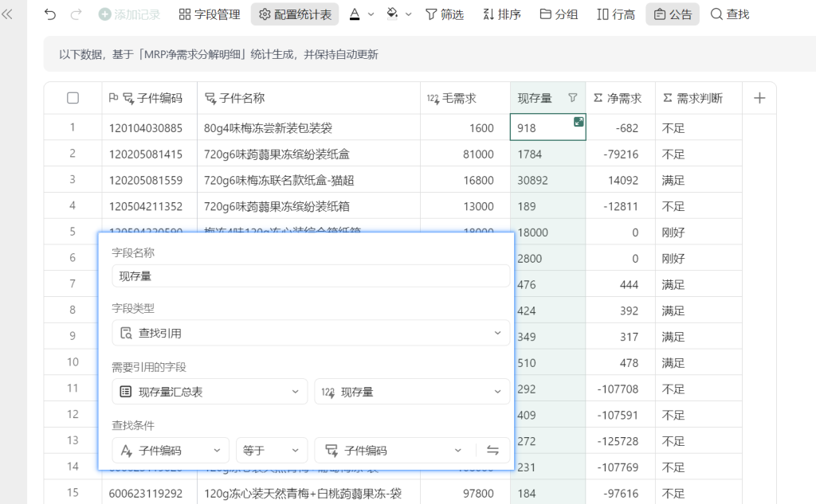This screenshot has width=816, height=504.
Task: Click the 净需求 column header
Action: (620, 98)
